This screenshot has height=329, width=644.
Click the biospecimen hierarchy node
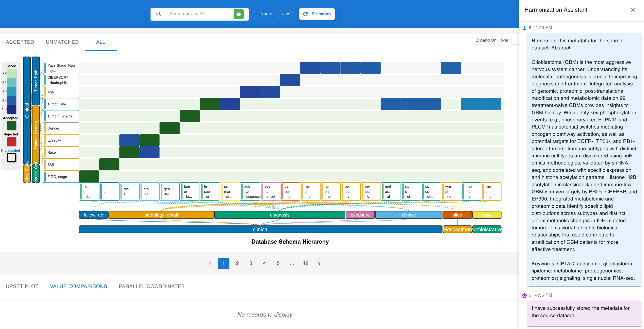pos(457,230)
